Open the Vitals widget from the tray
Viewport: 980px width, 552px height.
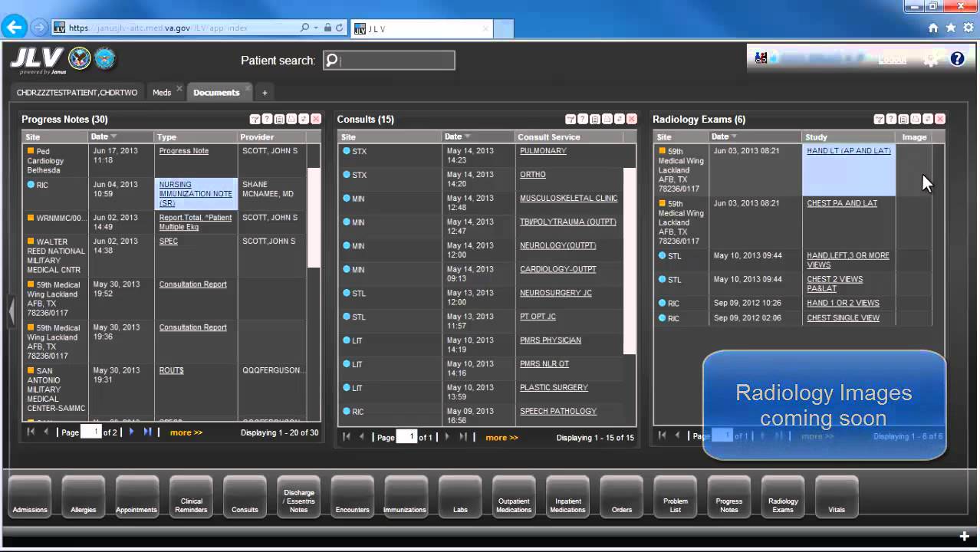(x=837, y=496)
